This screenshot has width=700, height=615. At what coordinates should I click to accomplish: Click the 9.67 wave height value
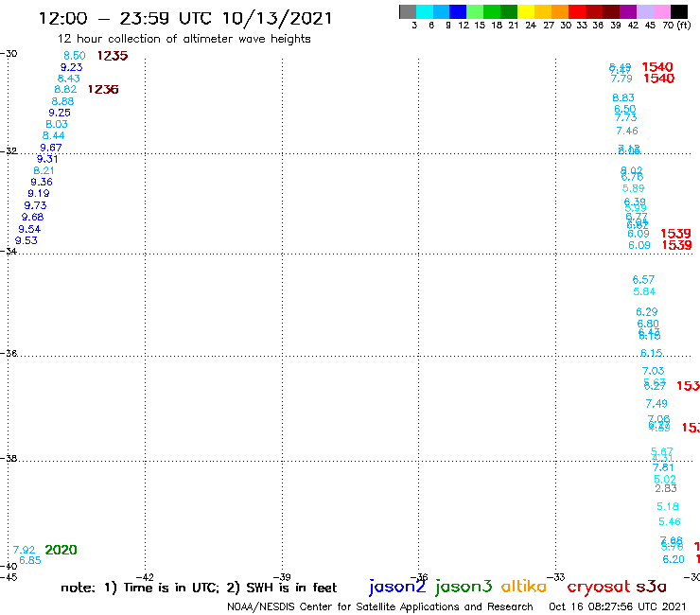[51, 148]
